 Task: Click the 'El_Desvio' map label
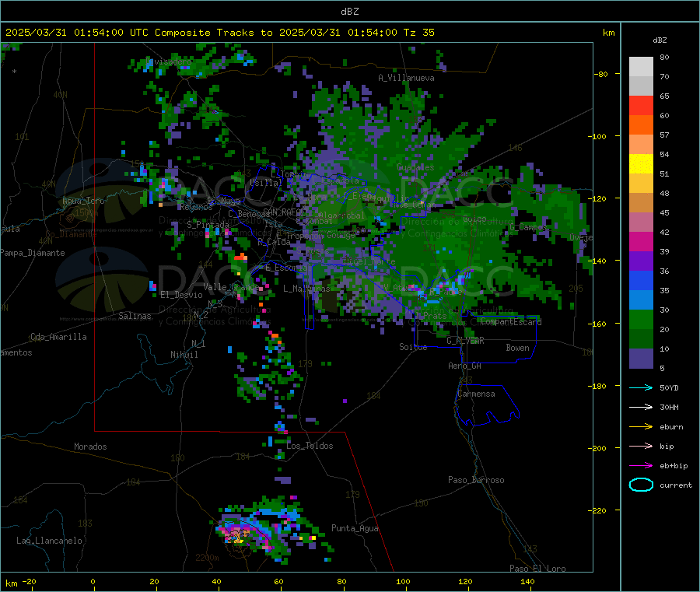(x=181, y=295)
